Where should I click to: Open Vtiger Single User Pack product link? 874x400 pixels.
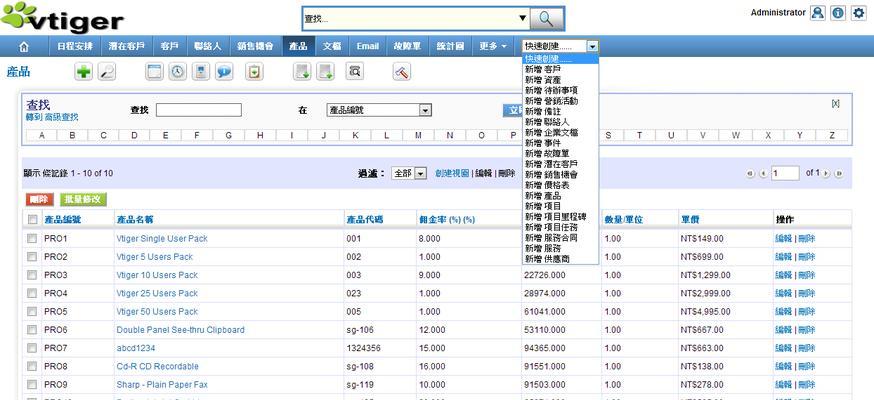tap(162, 238)
